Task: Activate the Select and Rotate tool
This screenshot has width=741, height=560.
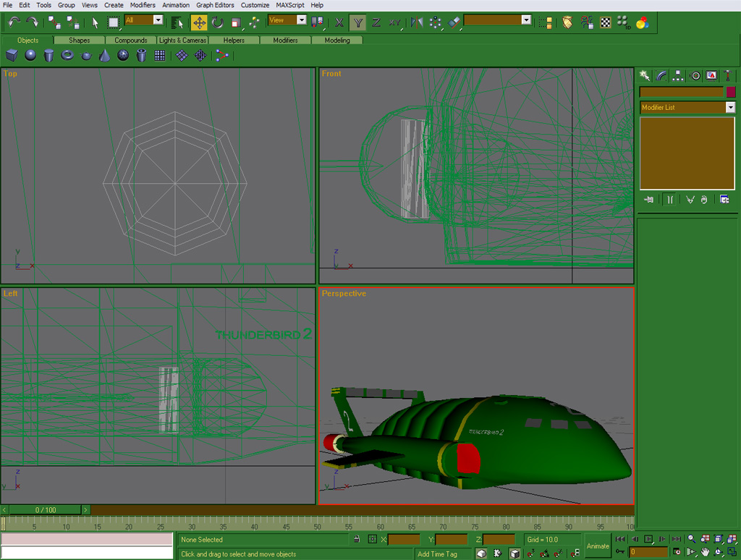Action: coord(217,22)
